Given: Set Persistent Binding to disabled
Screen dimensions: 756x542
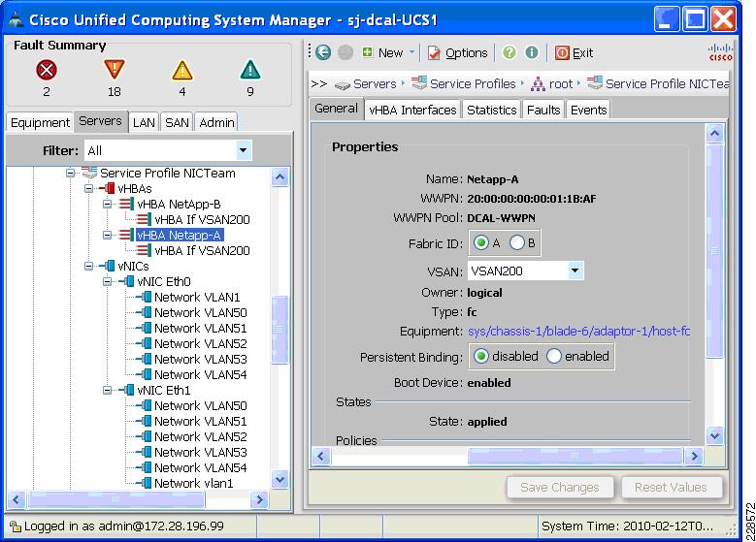Looking at the screenshot, I should (480, 357).
